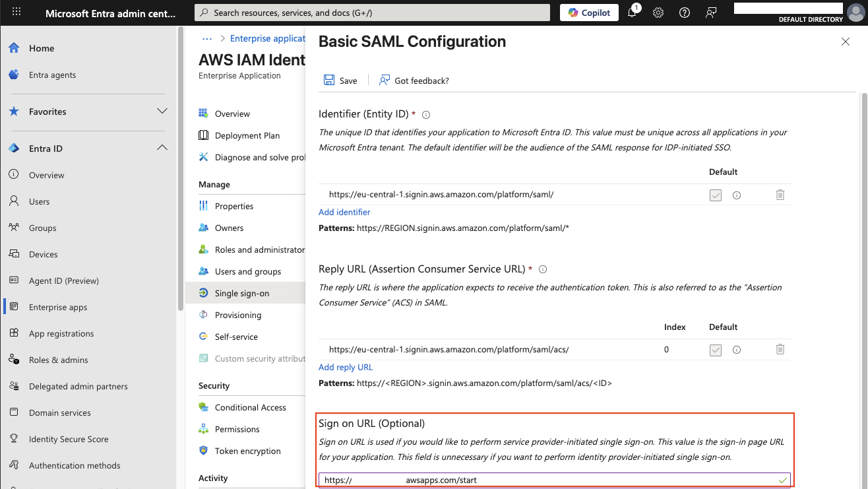The height and width of the screenshot is (489, 868).
Task: Open the settings gear icon
Action: pyautogui.click(x=658, y=13)
